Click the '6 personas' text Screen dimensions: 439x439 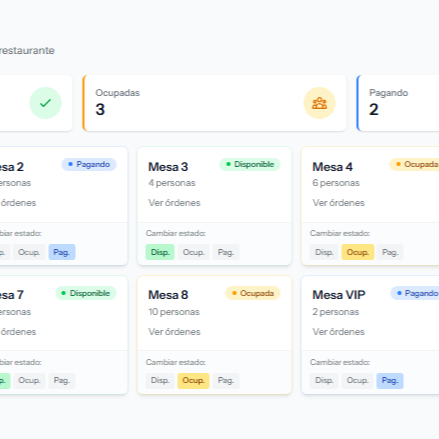pyautogui.click(x=336, y=183)
